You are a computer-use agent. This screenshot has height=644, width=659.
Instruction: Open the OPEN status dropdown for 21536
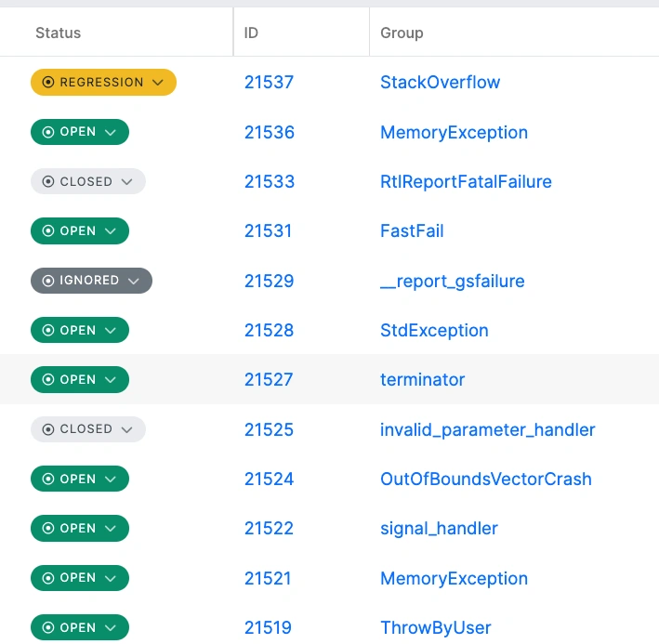[80, 132]
